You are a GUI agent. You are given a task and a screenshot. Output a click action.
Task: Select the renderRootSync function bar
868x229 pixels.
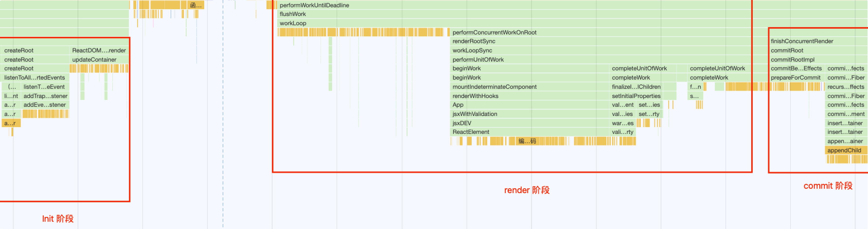[x=473, y=41]
